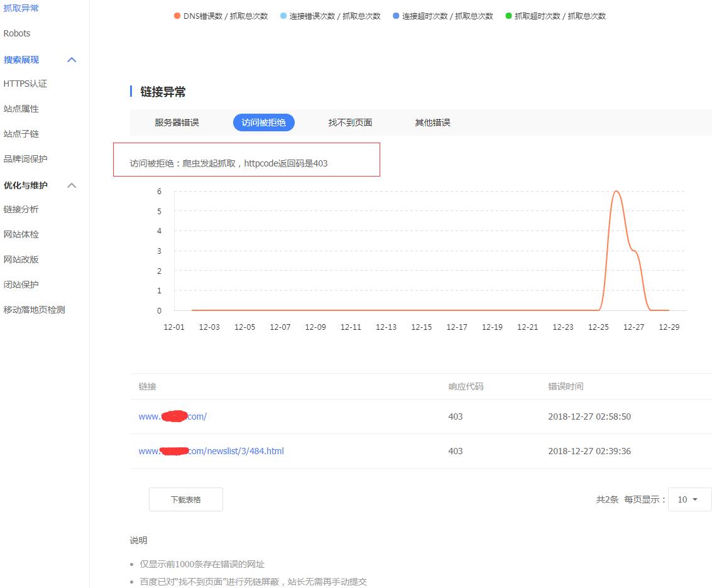The image size is (712, 588).
Task: Open 移动落地页检测 in sidebar
Action: point(34,310)
